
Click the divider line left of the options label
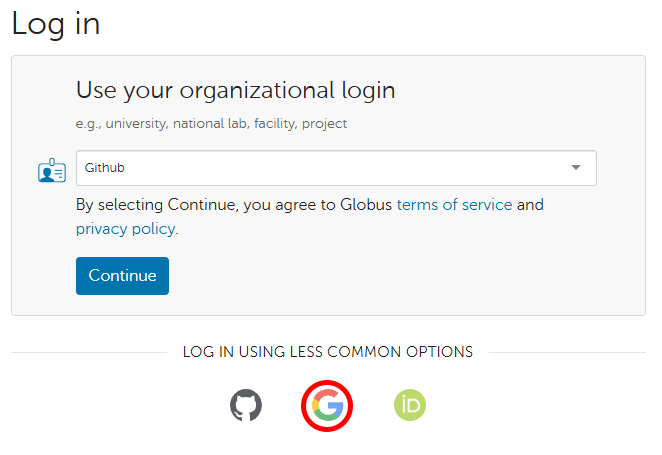point(88,352)
